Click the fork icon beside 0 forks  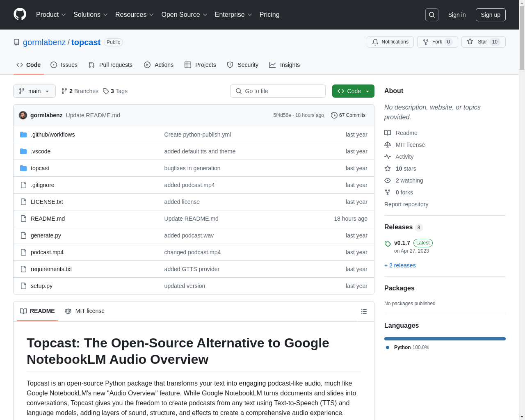click(x=388, y=192)
